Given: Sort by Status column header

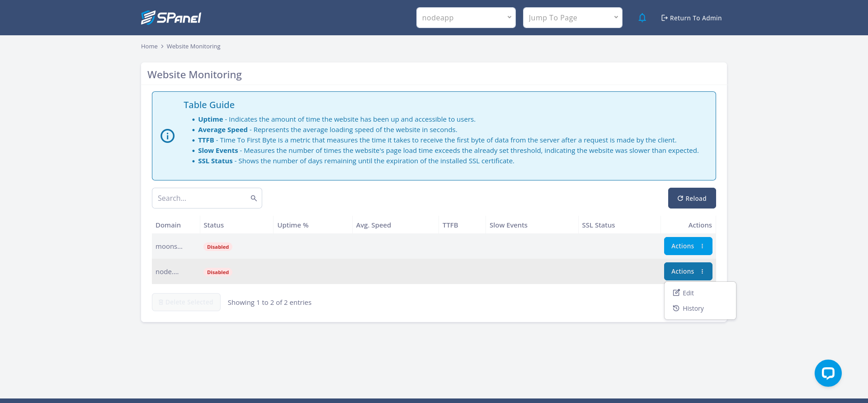Looking at the screenshot, I should pos(236,225).
